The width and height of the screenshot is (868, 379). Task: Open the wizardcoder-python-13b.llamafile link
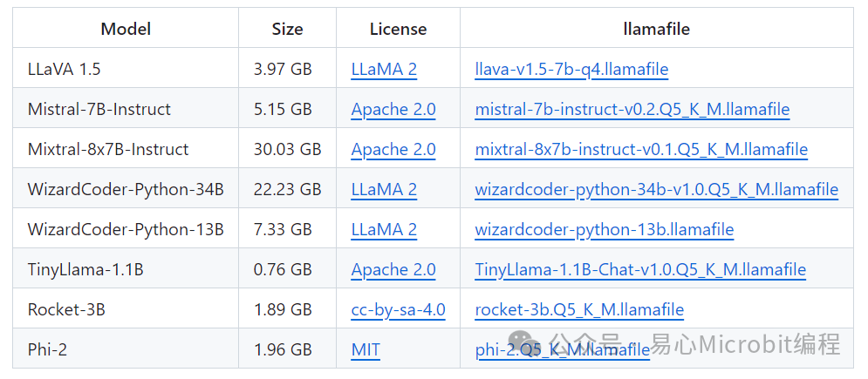[605, 229]
